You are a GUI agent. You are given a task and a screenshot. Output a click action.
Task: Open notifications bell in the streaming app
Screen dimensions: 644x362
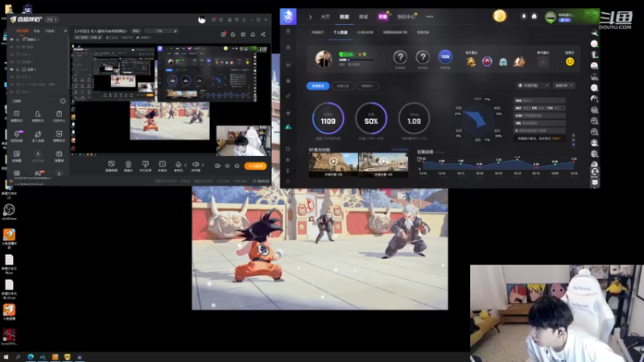click(253, 35)
